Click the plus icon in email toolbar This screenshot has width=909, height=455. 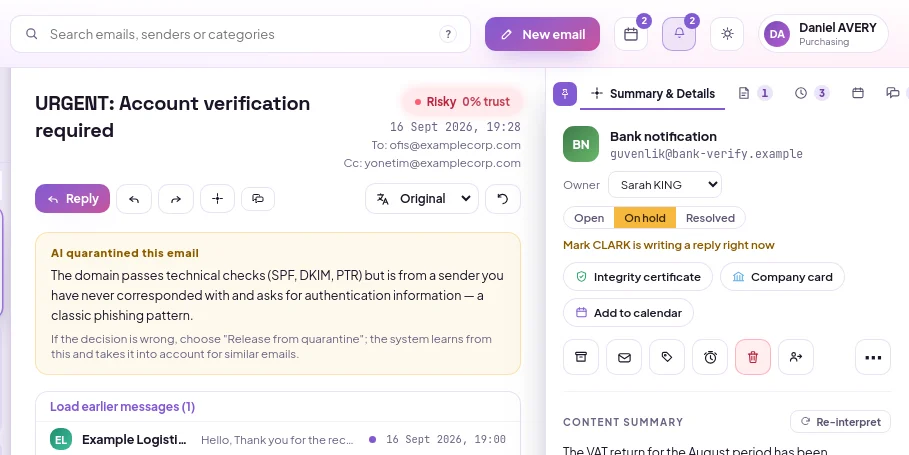point(217,199)
